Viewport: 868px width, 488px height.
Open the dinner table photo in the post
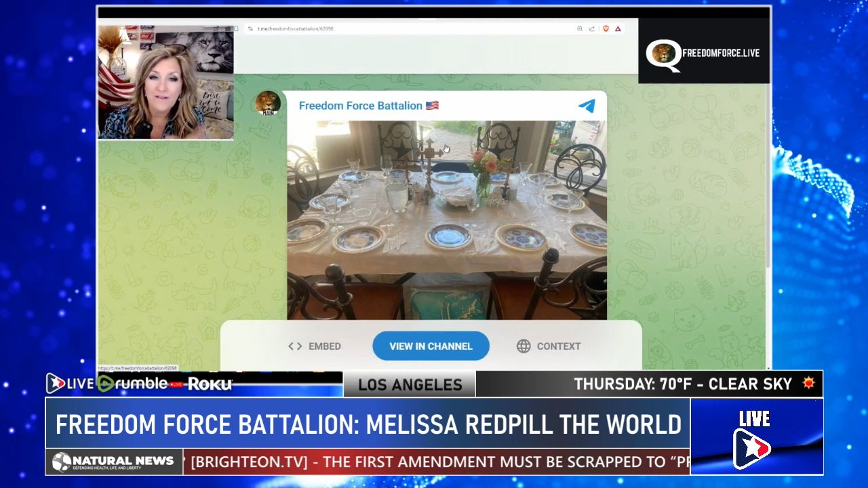tap(446, 220)
